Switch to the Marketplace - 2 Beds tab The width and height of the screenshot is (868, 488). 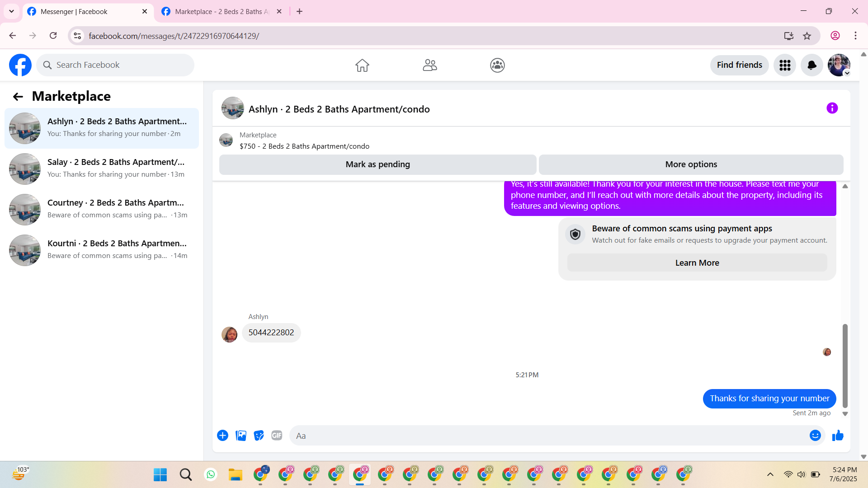(222, 12)
